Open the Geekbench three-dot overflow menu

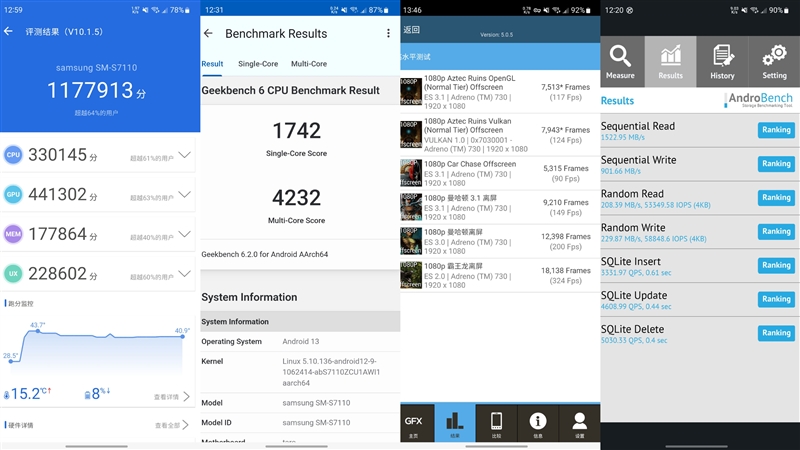(x=388, y=33)
